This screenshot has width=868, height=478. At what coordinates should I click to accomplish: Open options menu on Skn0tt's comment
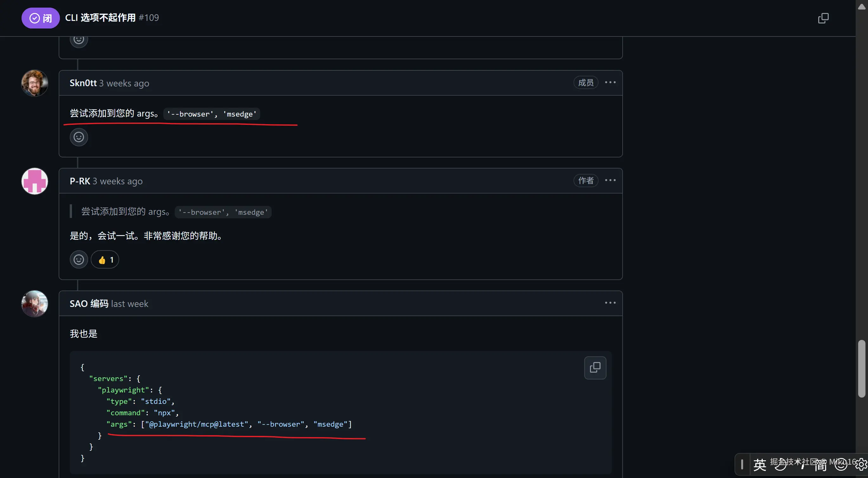point(610,82)
